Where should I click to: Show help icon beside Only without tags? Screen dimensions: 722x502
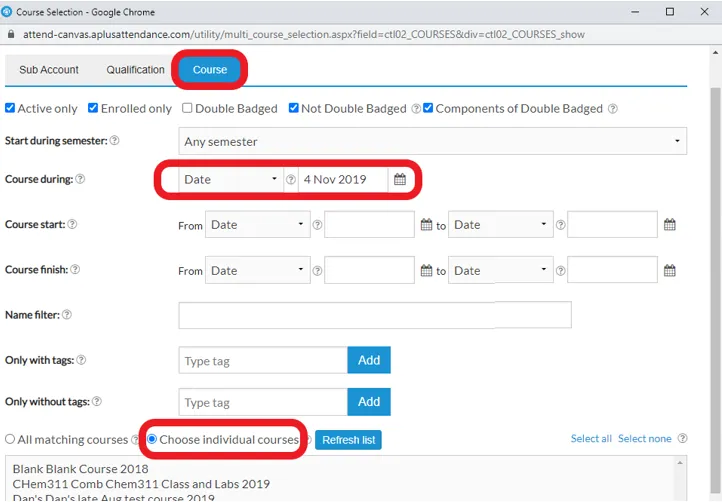coord(97,401)
